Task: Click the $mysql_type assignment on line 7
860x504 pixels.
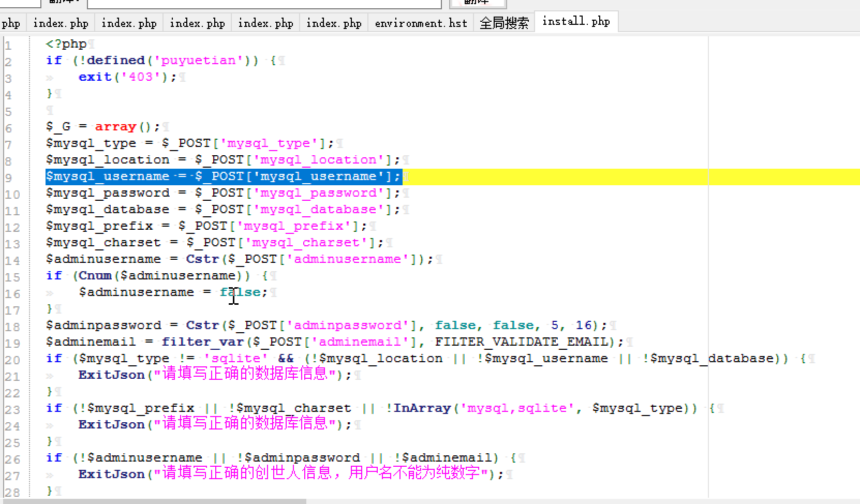Action: pos(190,143)
